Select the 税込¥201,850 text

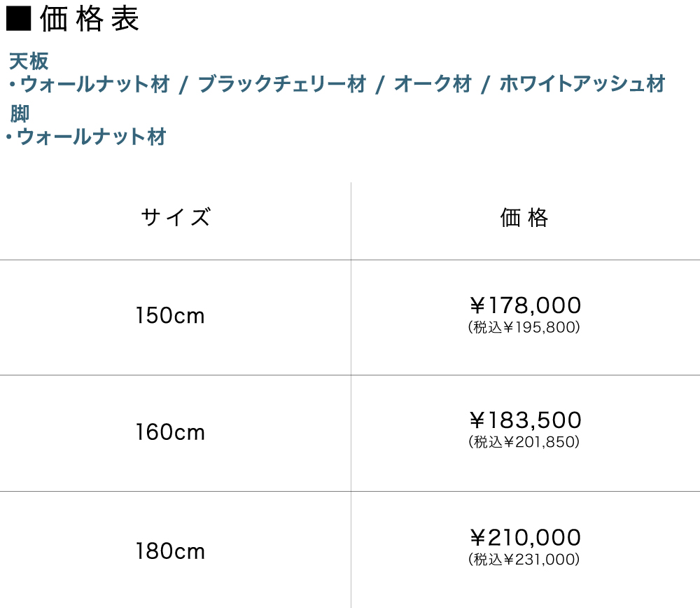tap(524, 442)
